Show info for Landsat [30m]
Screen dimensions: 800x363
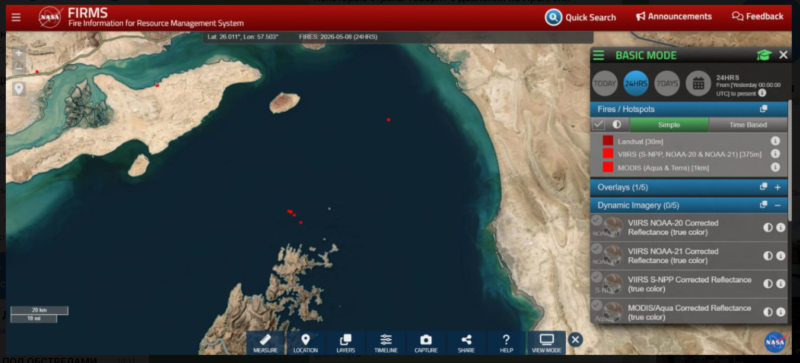(x=775, y=141)
